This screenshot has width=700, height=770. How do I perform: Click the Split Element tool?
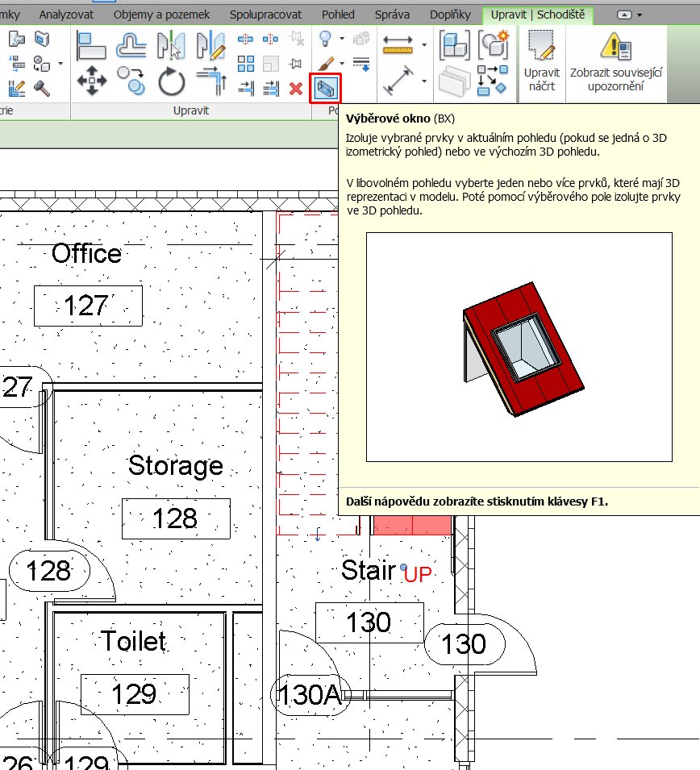pyautogui.click(x=245, y=39)
